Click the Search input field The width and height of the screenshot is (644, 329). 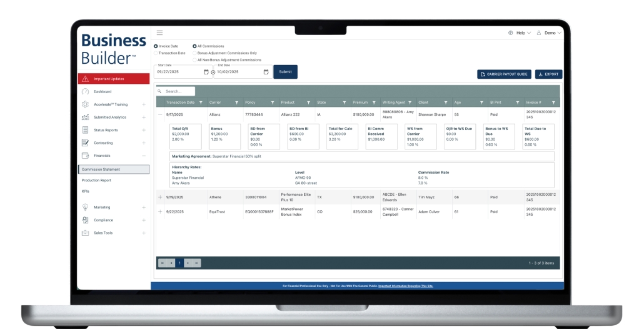(178, 91)
